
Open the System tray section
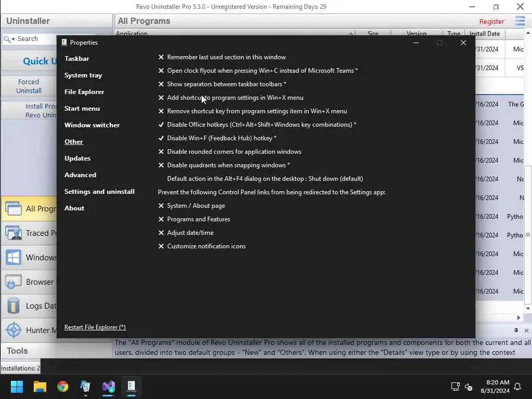coord(83,75)
